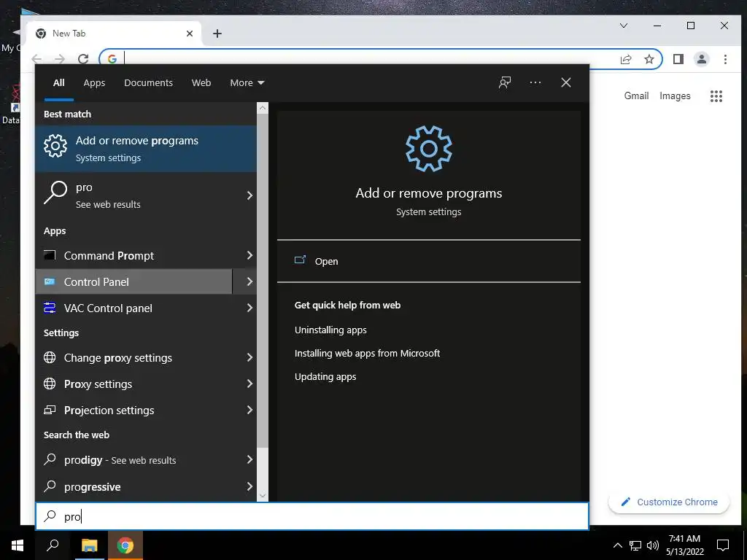Select Add or remove programs best match

pyautogui.click(x=146, y=149)
